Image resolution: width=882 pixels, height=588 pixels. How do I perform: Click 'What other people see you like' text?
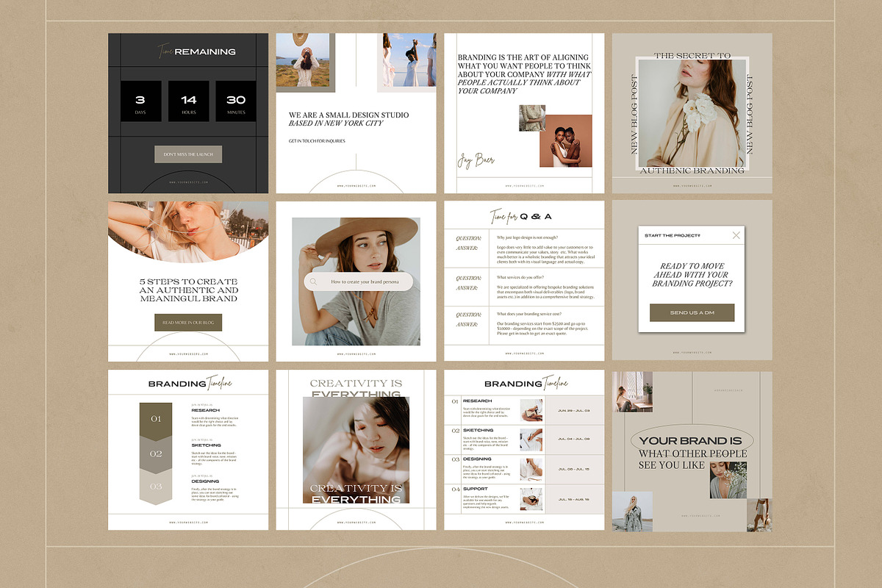pos(692,459)
